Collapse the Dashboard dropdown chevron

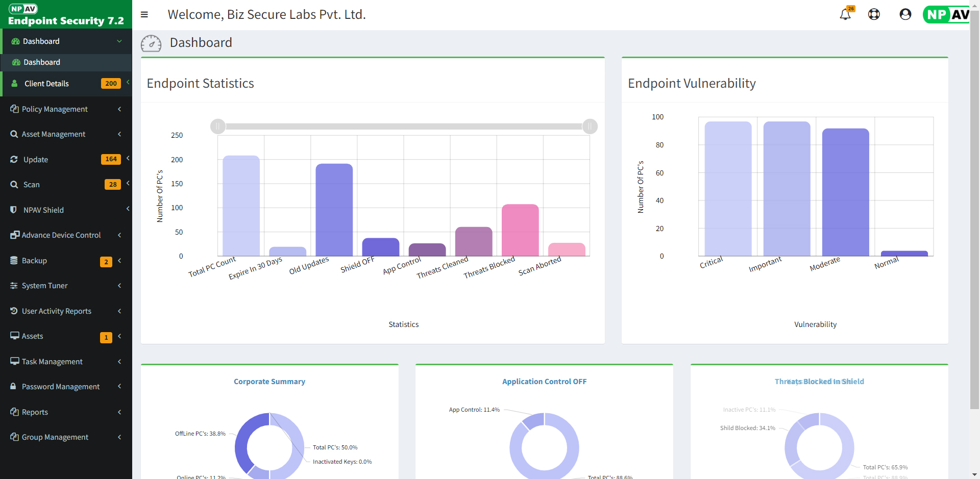point(119,41)
